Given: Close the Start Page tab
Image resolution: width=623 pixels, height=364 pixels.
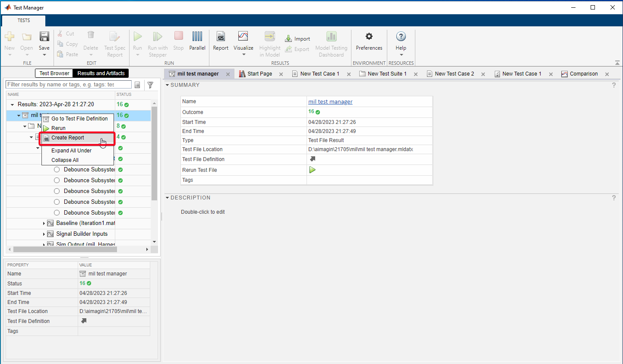Looking at the screenshot, I should click(281, 74).
